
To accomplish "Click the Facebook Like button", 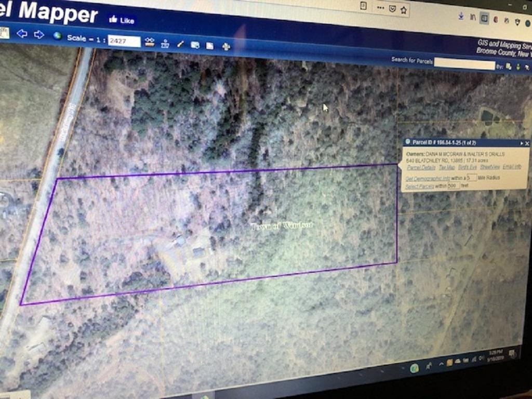I will [122, 20].
